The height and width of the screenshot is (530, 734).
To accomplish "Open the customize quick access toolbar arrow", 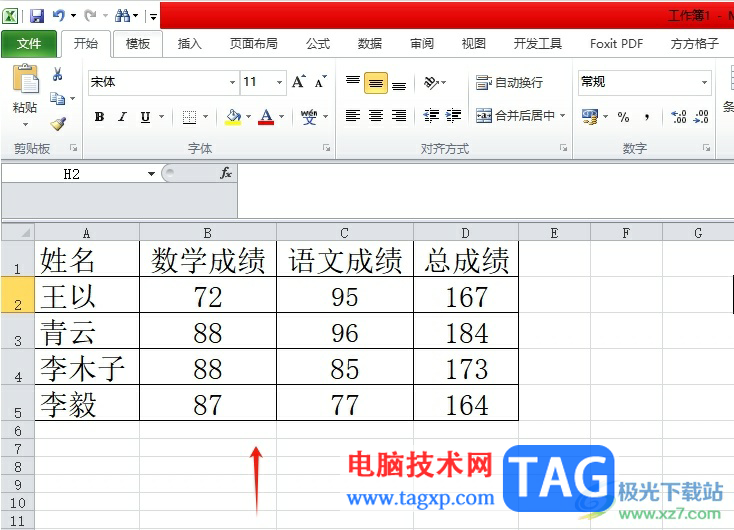I will [153, 17].
